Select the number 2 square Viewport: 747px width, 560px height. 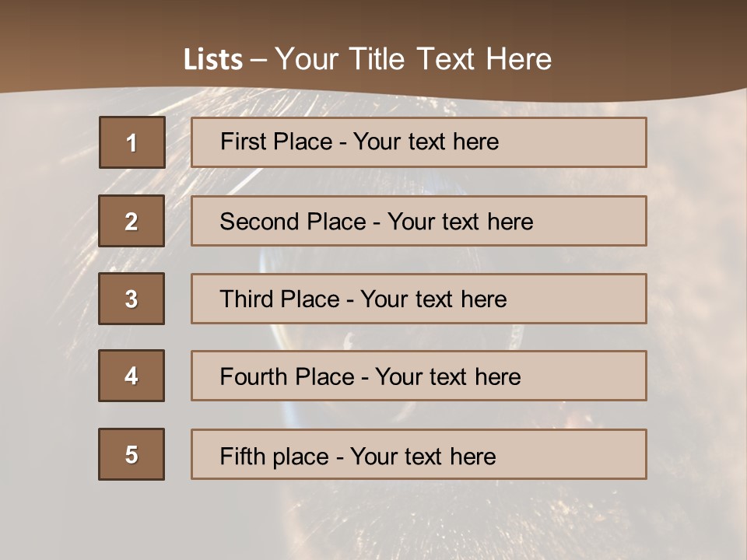coord(132,221)
